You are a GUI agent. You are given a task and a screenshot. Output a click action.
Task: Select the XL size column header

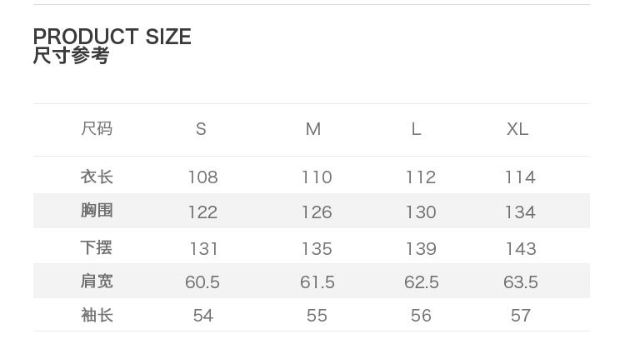517,129
